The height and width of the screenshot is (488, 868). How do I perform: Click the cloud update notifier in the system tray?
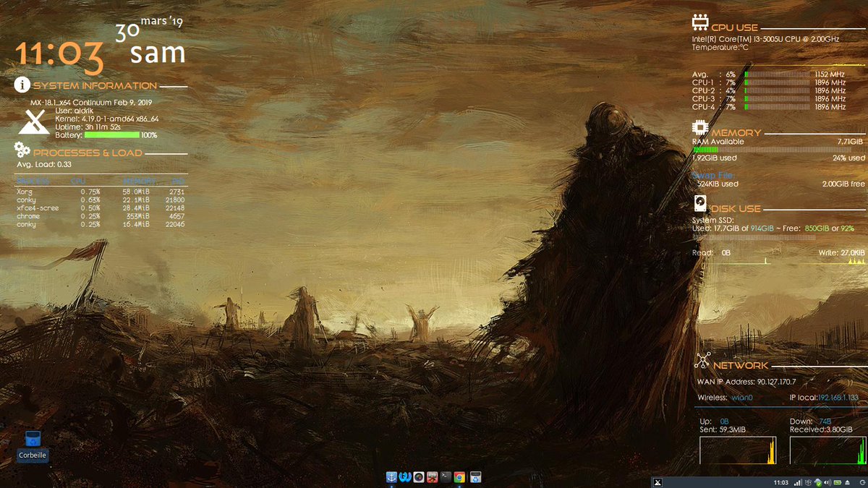tap(818, 482)
